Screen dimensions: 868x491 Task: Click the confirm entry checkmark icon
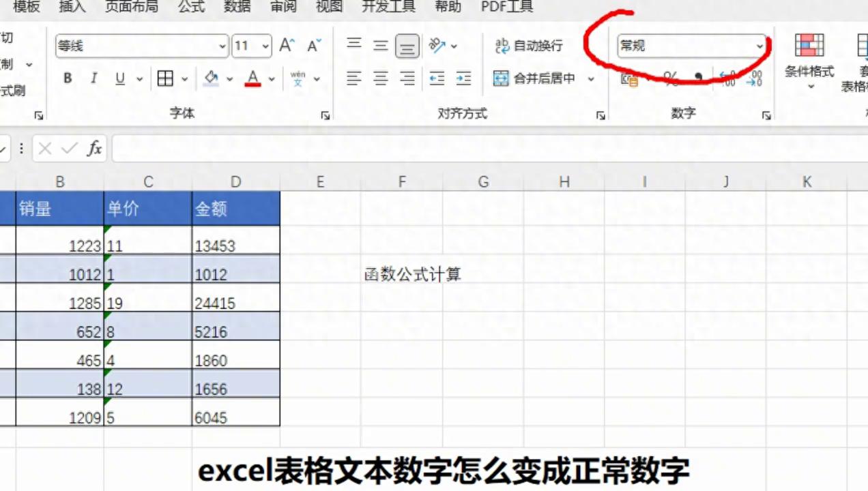pos(69,148)
